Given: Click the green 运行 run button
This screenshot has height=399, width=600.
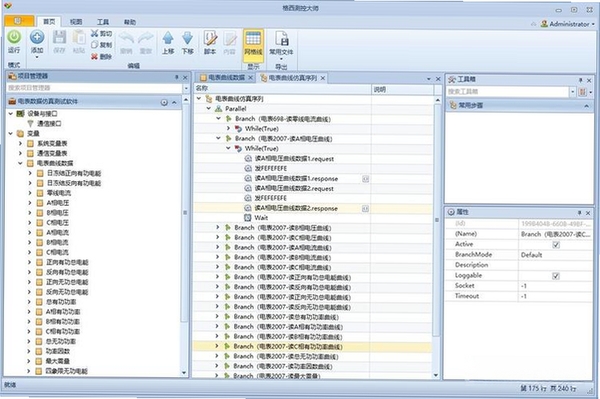Looking at the screenshot, I should pos(14,37).
